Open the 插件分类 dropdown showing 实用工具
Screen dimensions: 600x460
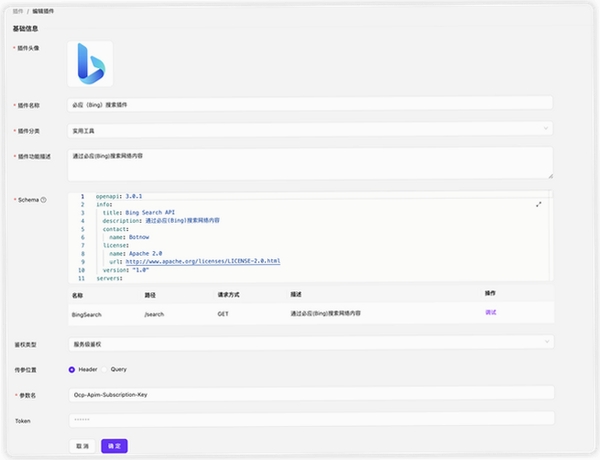pos(310,130)
